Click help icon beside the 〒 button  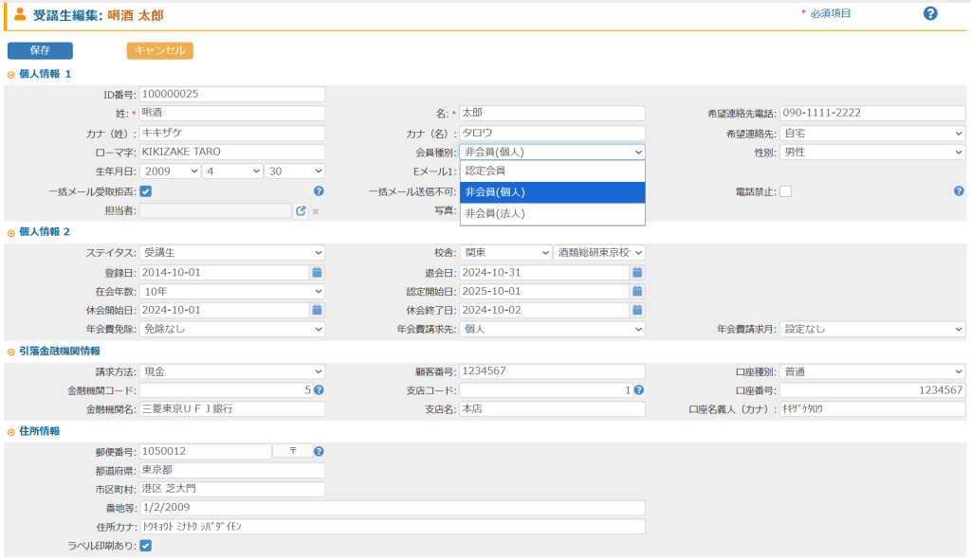coord(319,452)
